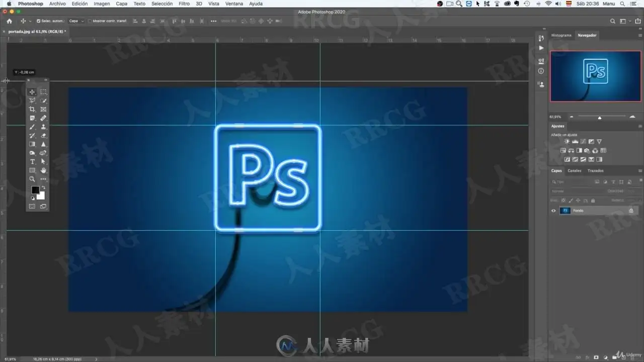Screen dimensions: 644x362
Task: Go to Home screen via house icon
Action: (x=9, y=21)
